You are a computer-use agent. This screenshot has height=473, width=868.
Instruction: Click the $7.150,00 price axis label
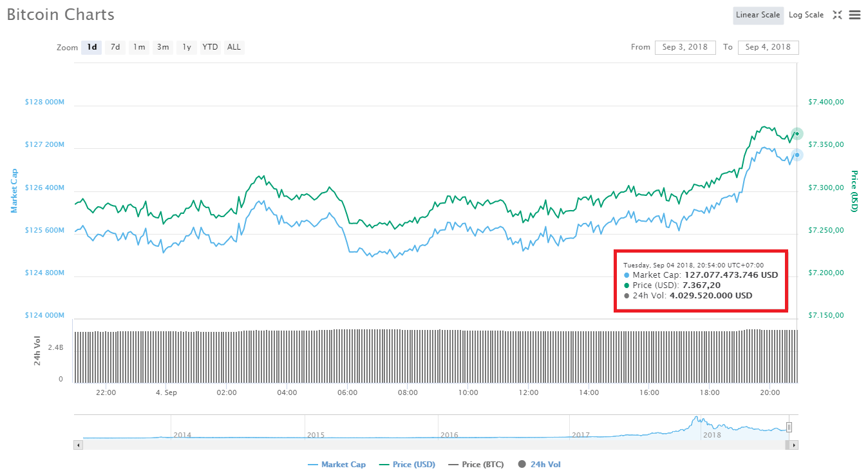pyautogui.click(x=826, y=315)
